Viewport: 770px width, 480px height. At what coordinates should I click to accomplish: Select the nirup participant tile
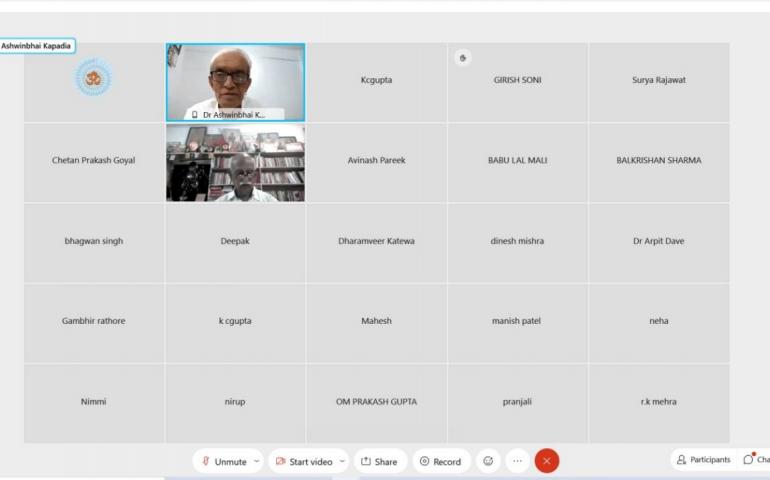[x=235, y=403]
